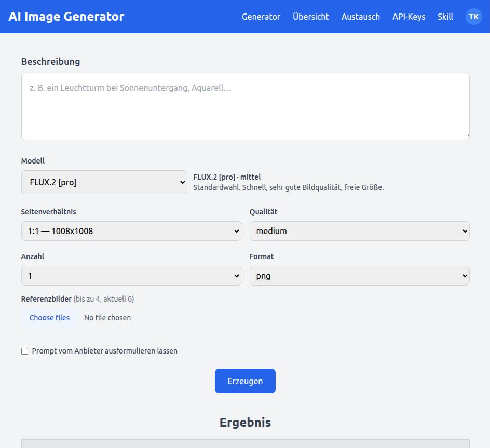Screen dimensions: 490x448
Task: Click the Standardwahl description text
Action: coord(289,187)
